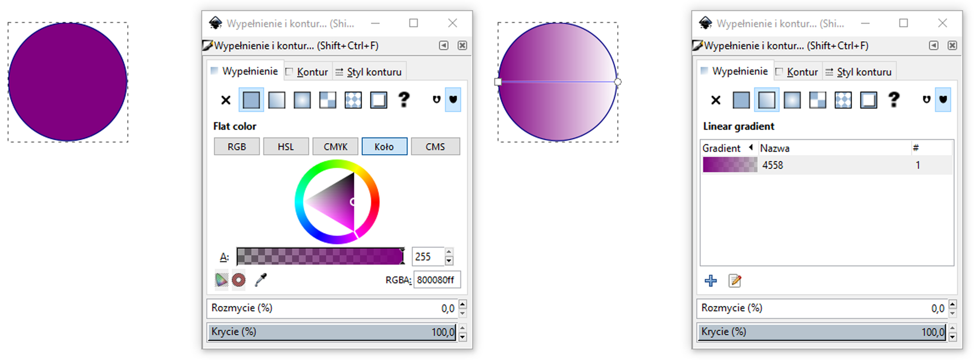Increase alpha 255 value with up arrow
Viewport: 980px width, 363px height.
(x=449, y=252)
